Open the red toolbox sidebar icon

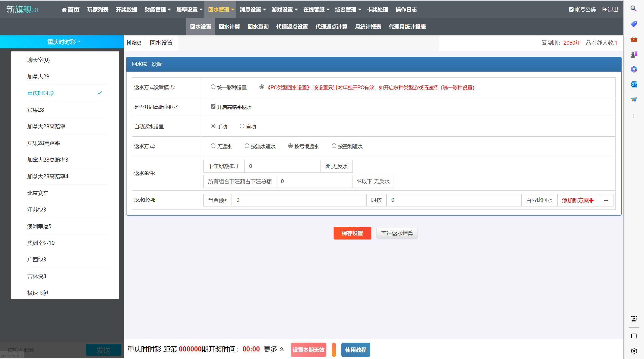[634, 39]
